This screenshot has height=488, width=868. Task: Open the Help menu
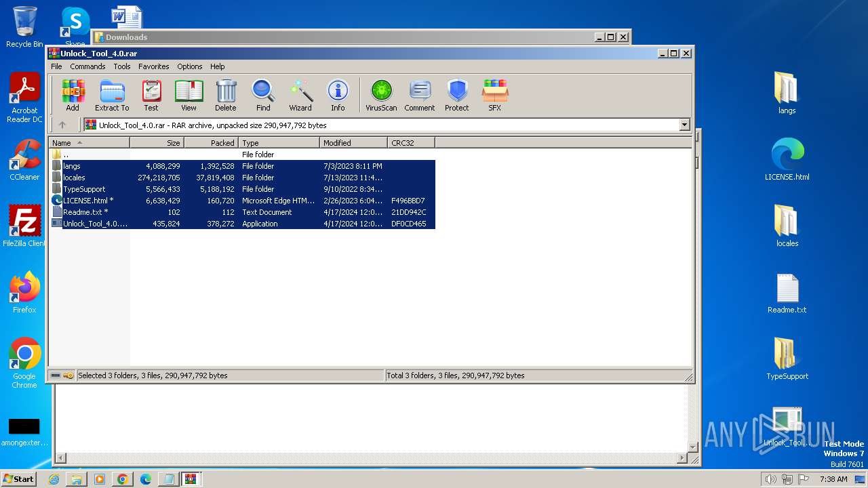point(217,66)
